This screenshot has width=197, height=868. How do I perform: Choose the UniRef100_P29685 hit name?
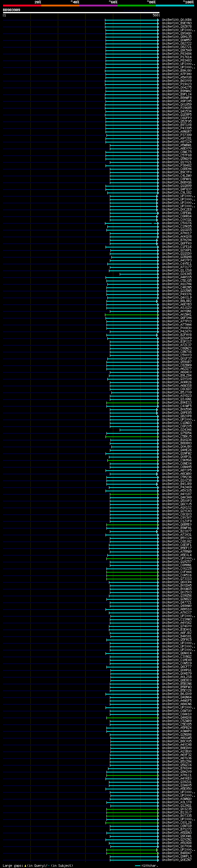pos(177,108)
